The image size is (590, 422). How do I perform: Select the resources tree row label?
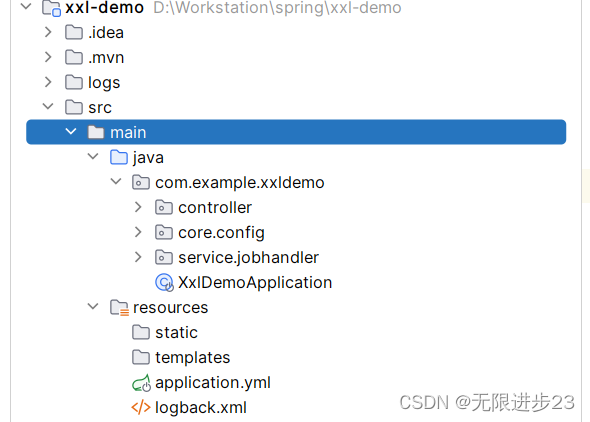point(170,308)
